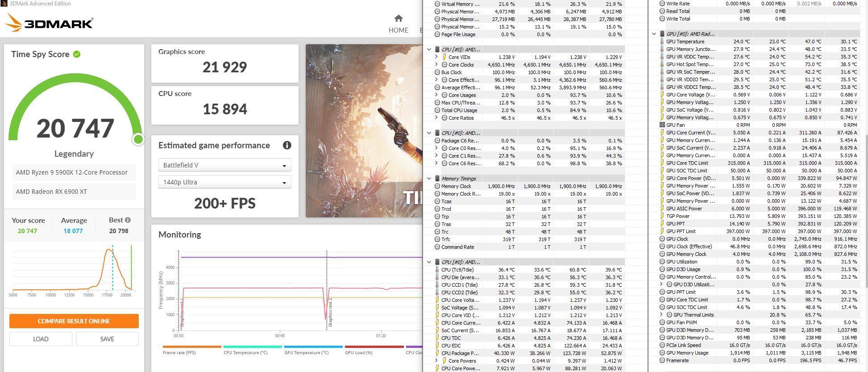The width and height of the screenshot is (868, 372).
Task: Click the info icon next to Best score
Action: [x=128, y=220]
